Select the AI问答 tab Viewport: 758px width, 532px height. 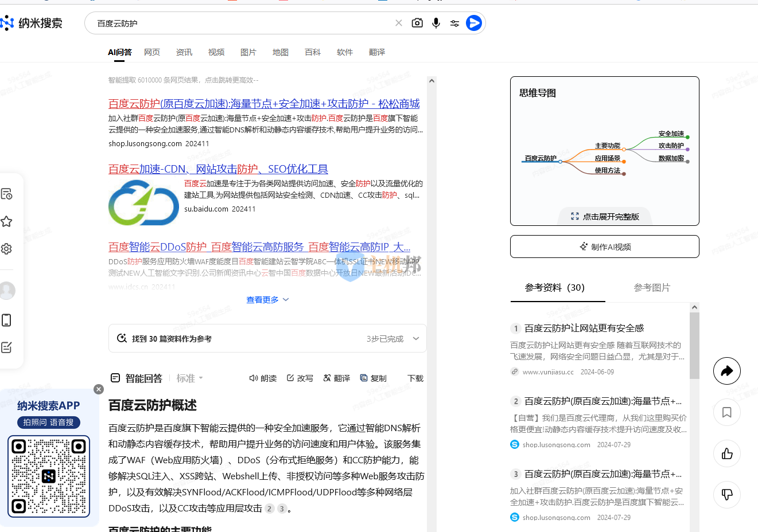pyautogui.click(x=120, y=52)
